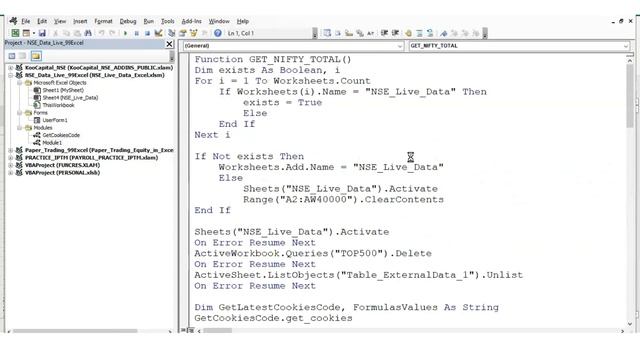Open the Object Browser toolbar icon
The height and width of the screenshot is (360, 640).
coord(193,33)
